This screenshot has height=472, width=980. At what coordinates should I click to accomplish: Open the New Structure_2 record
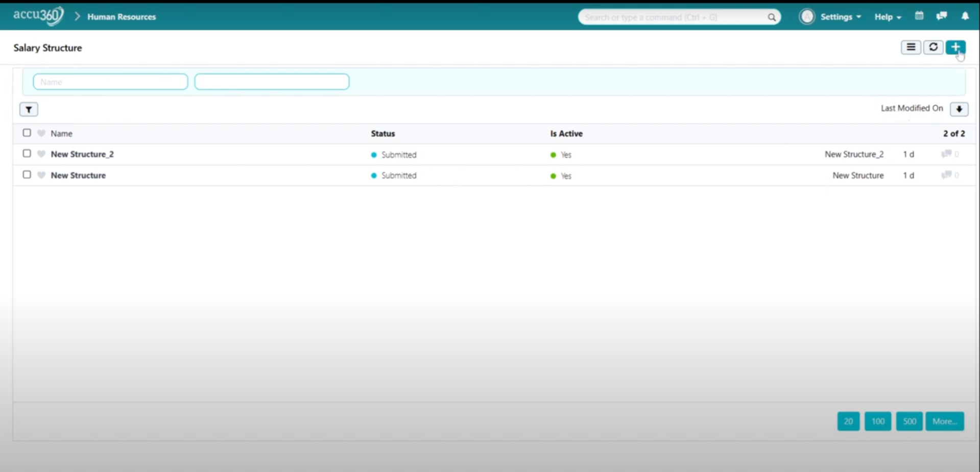coord(82,154)
